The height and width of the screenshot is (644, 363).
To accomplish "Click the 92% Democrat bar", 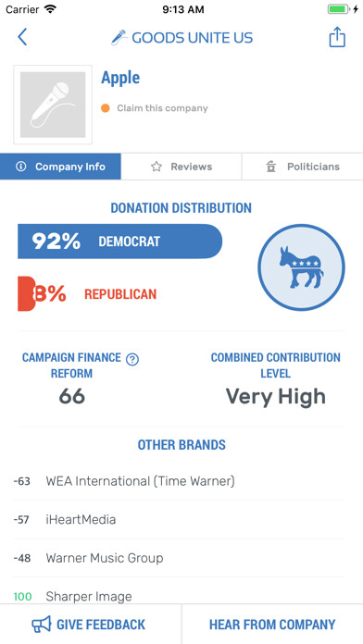I will coord(119,241).
